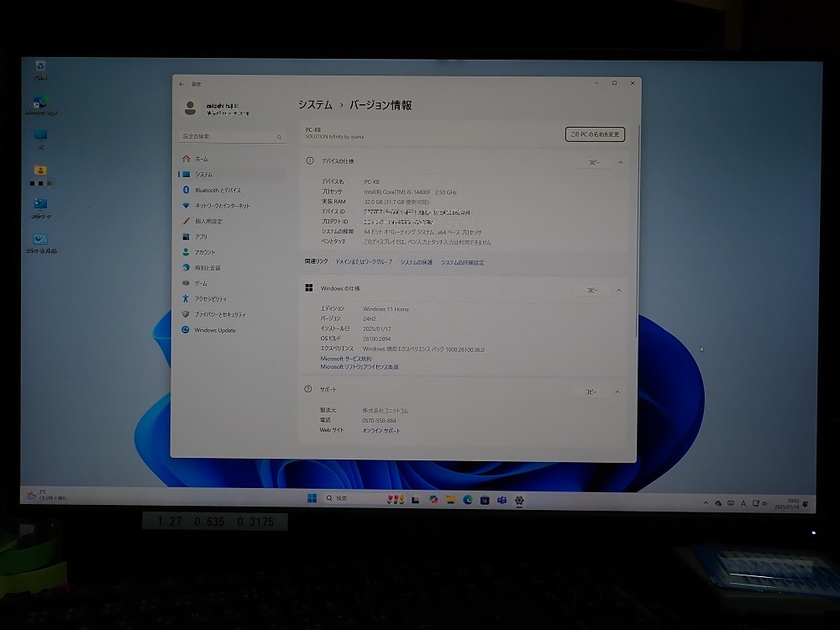The image size is (840, 630).
Task: Copy the device specifications with コピー
Action: pyautogui.click(x=594, y=162)
